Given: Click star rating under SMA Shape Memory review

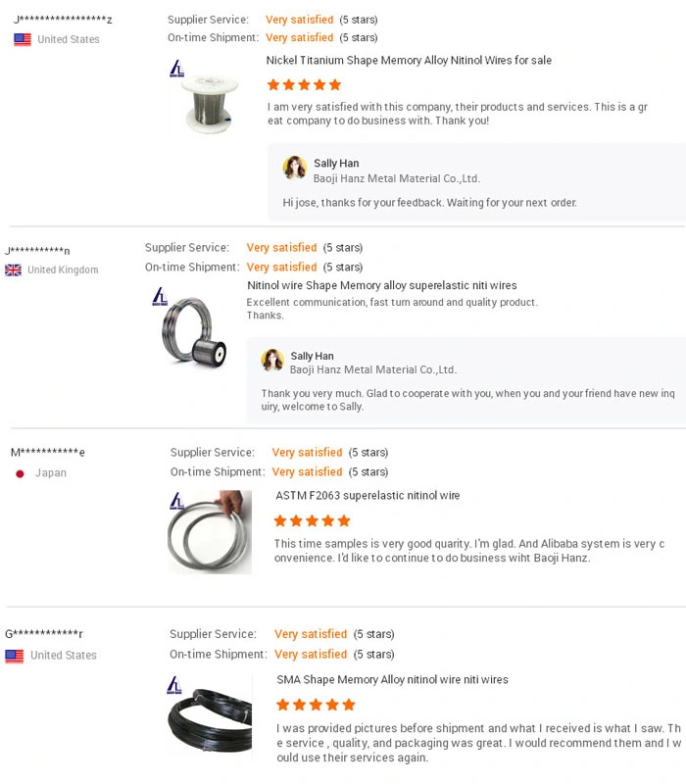Looking at the screenshot, I should [316, 705].
